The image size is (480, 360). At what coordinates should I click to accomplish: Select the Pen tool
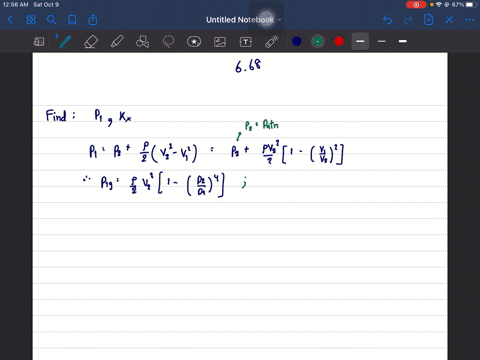coord(65,42)
